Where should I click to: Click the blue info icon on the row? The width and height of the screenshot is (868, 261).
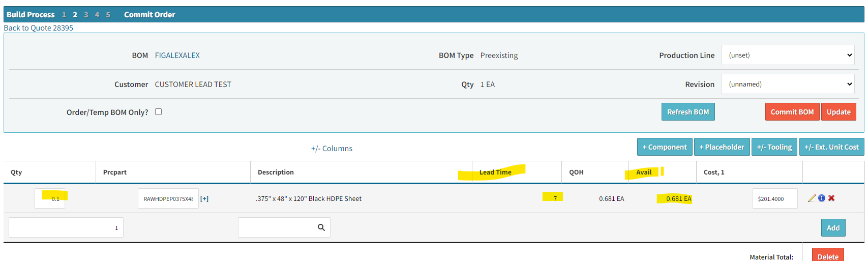point(822,198)
